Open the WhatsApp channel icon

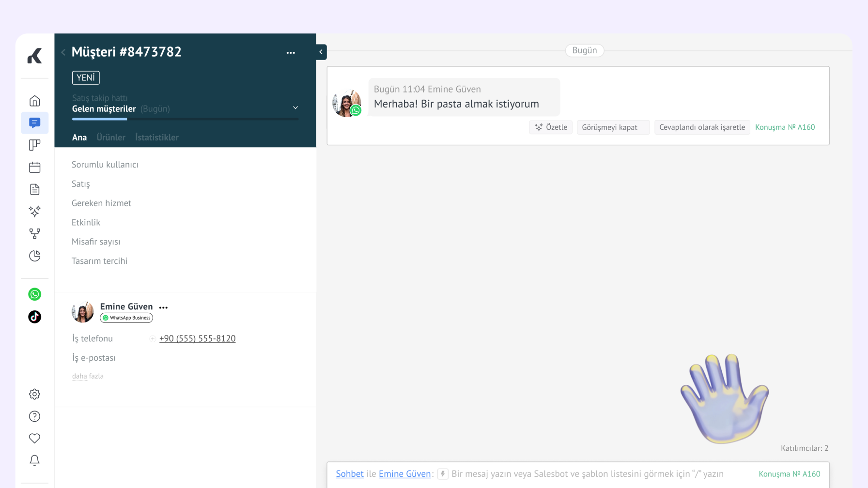point(34,294)
